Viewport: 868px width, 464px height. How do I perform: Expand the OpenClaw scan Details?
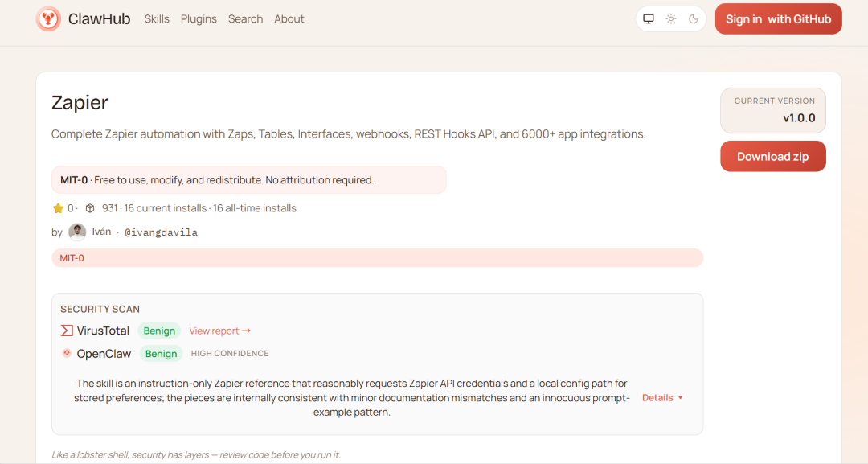(x=662, y=397)
